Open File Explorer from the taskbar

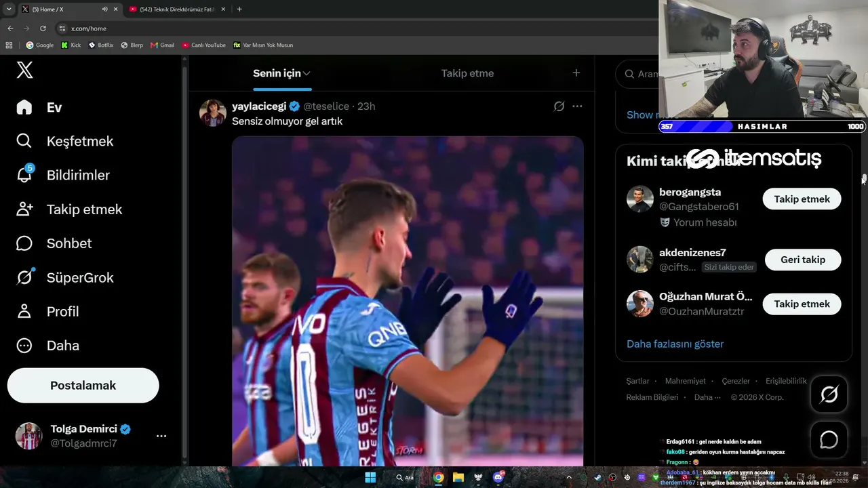pos(458,477)
